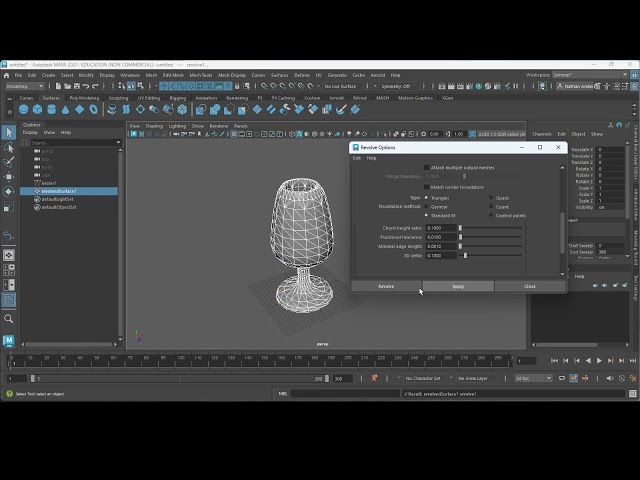Image resolution: width=640 pixels, height=480 pixels.
Task: Check Attach multiple output meshes
Action: [x=427, y=168]
